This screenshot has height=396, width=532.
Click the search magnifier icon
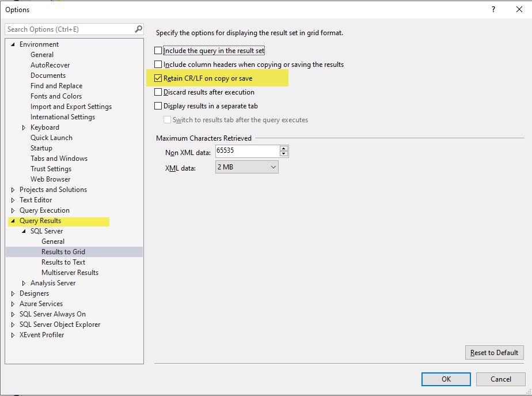(138, 28)
